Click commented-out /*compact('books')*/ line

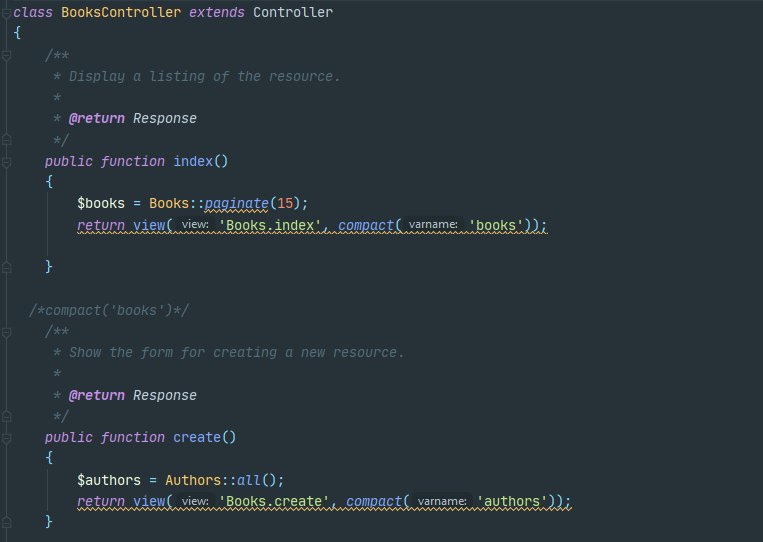click(109, 310)
